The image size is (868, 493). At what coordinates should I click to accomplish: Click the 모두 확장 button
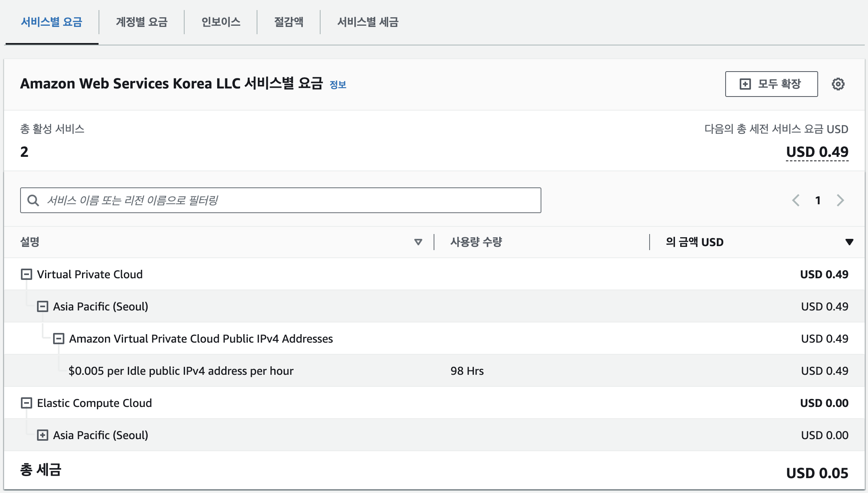coord(771,84)
